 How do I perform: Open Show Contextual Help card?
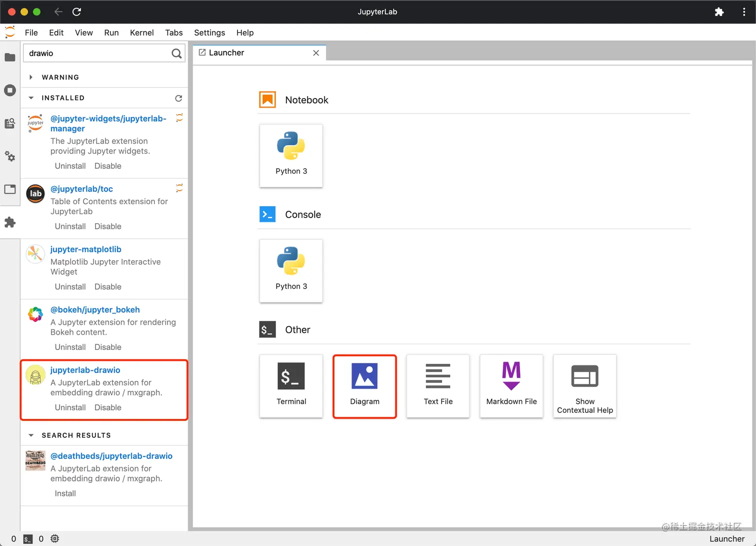[x=585, y=386]
